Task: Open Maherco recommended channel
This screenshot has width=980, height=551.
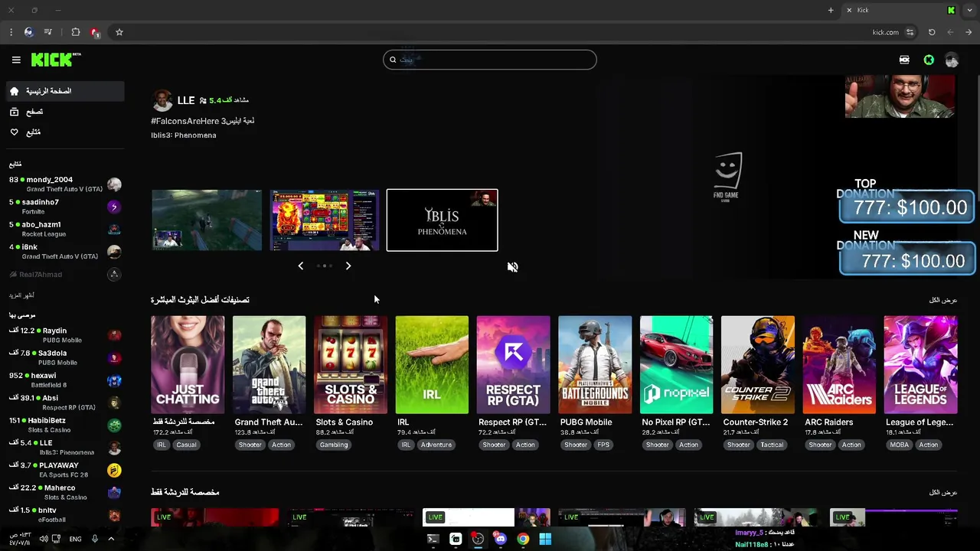Action: pos(65,492)
